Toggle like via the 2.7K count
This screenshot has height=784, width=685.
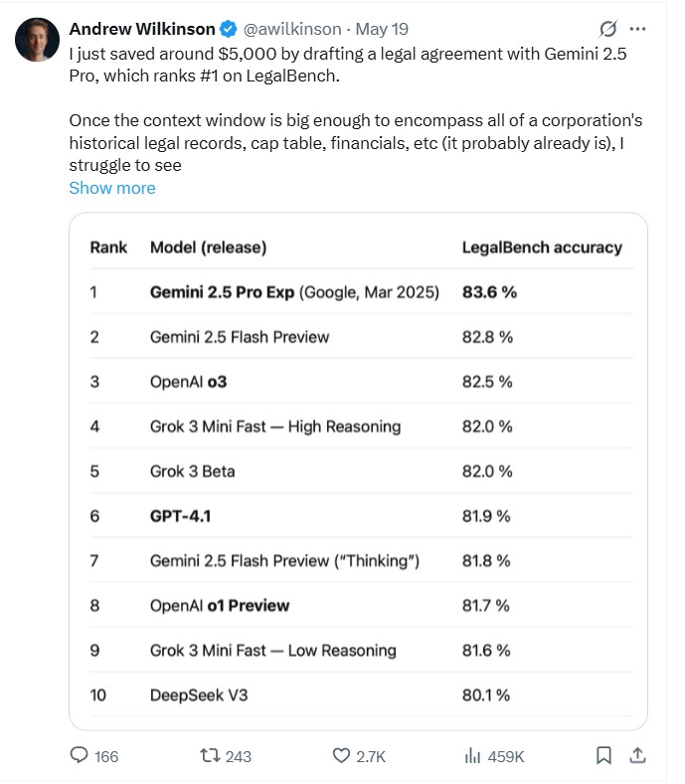(x=371, y=756)
